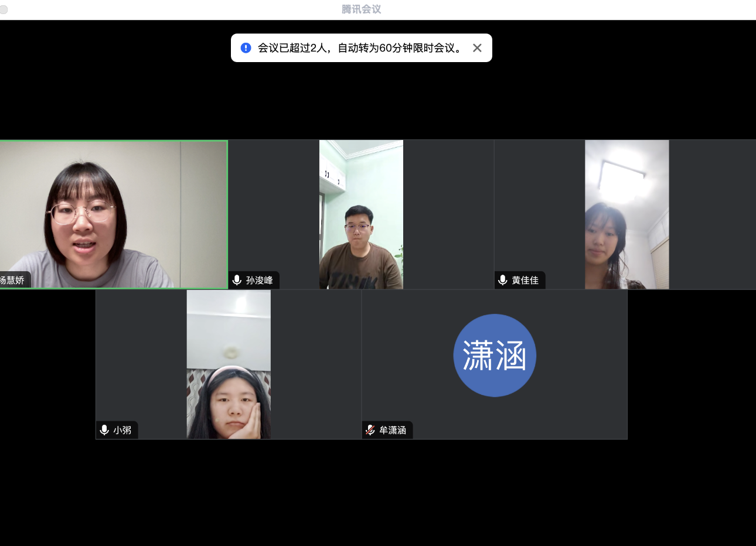Click the blue 潇涵 avatar circle
Screen dimensions: 756x546
tap(495, 356)
